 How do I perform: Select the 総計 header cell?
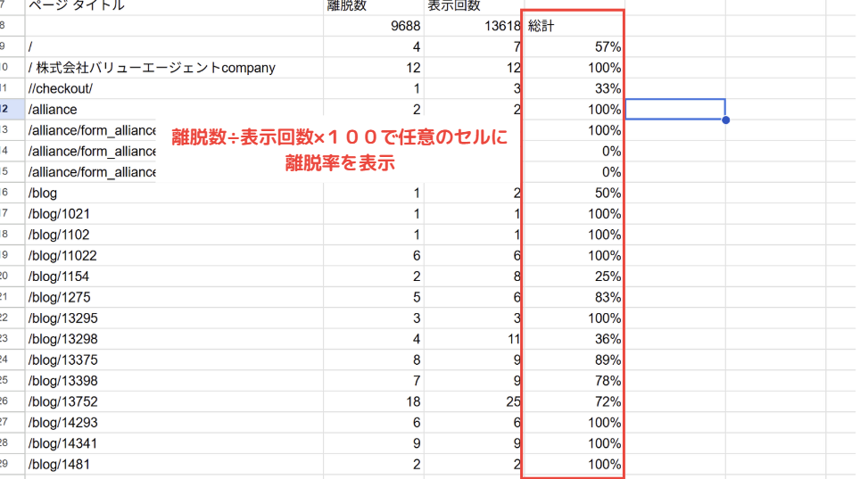(x=574, y=26)
